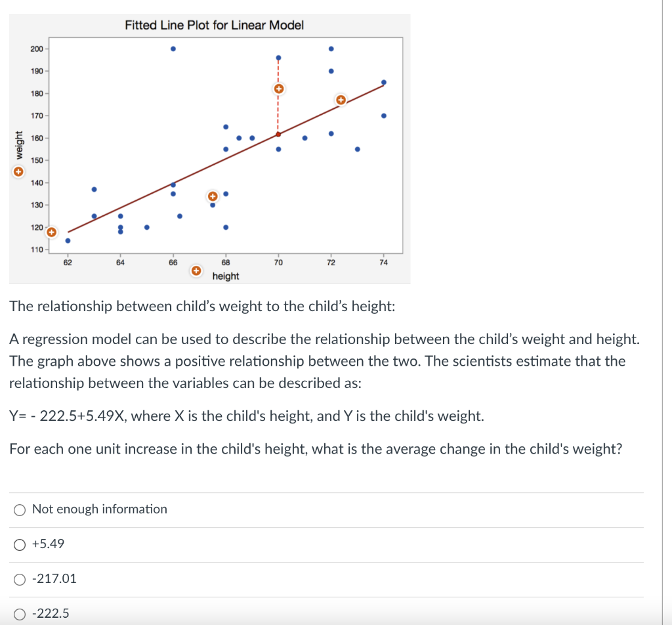Viewport: 672px width, 625px height.
Task: Click the outlier point at weight 200 above height 66
Action: click(173, 48)
